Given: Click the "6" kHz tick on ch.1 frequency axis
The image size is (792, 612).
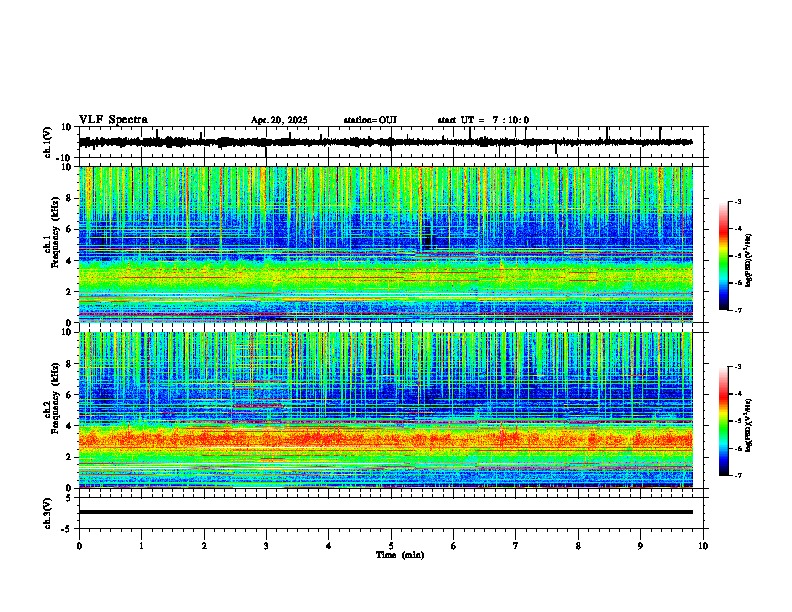Looking at the screenshot, I should pos(70,229).
